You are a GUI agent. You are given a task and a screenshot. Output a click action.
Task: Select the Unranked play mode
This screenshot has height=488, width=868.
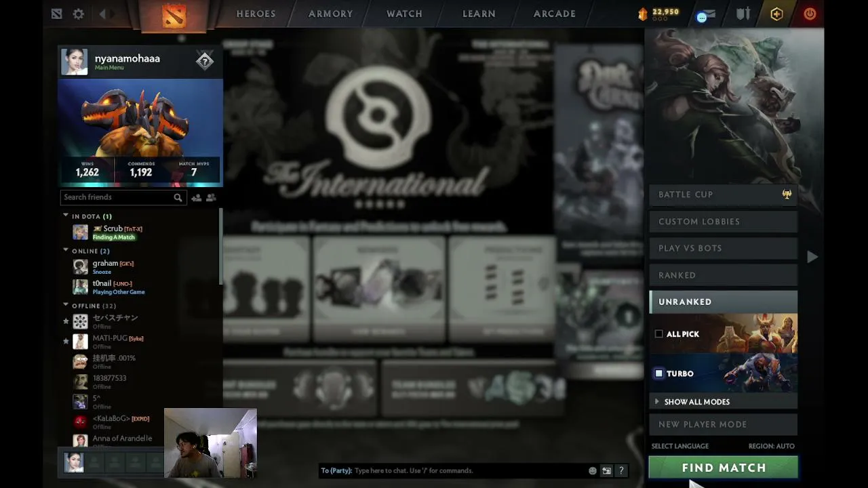point(723,302)
